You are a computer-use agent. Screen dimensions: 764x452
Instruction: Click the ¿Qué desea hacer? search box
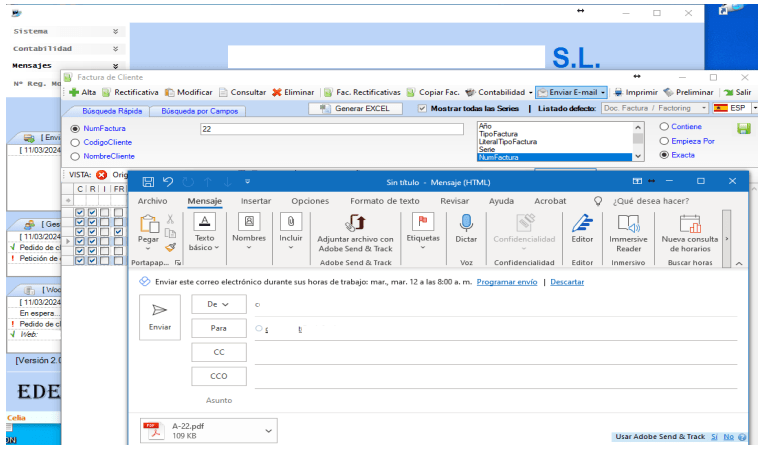[651, 201]
